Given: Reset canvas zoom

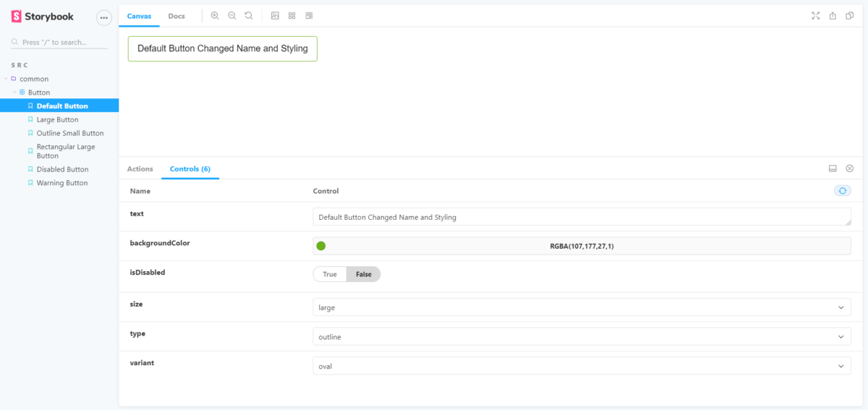Looking at the screenshot, I should (x=249, y=15).
